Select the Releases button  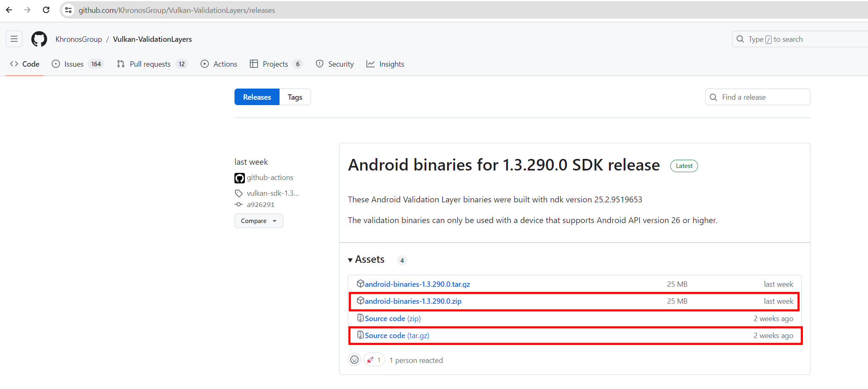(x=257, y=97)
